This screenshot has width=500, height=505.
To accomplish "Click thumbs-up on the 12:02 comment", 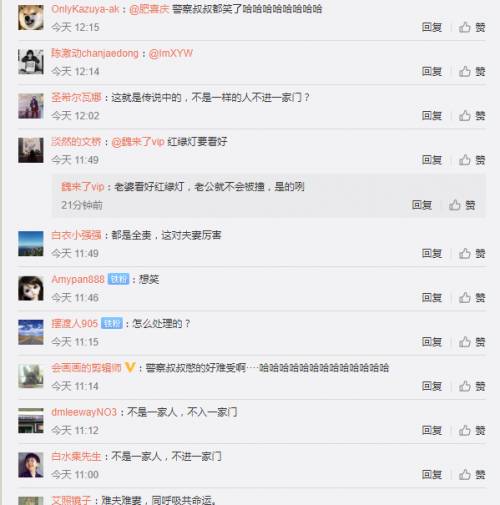I will pos(472,116).
